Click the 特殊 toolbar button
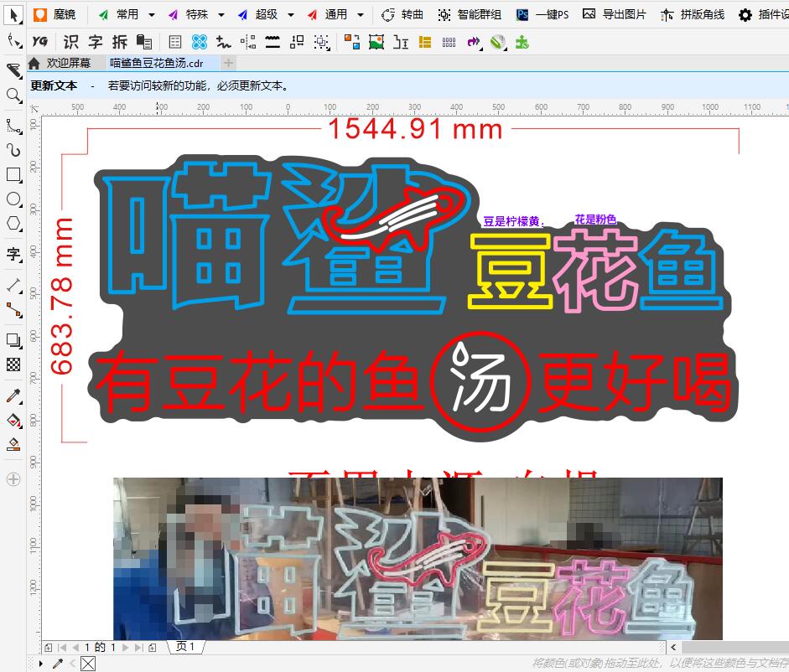The image size is (789, 672). (x=188, y=14)
